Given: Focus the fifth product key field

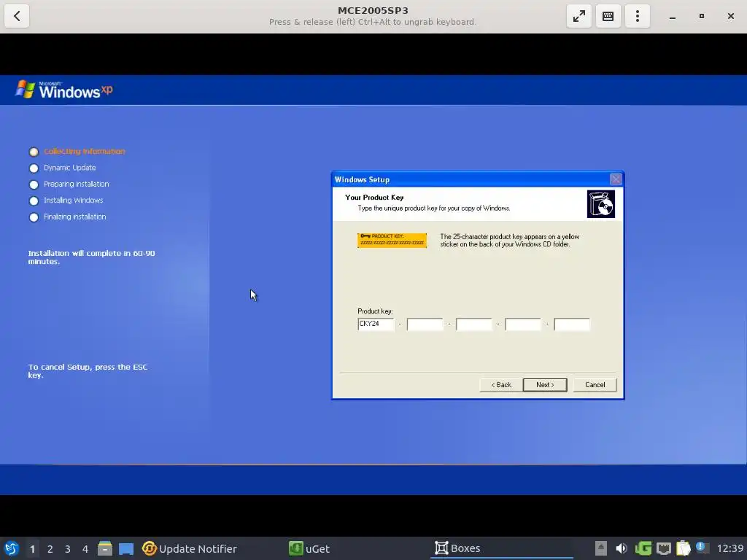Looking at the screenshot, I should point(572,324).
